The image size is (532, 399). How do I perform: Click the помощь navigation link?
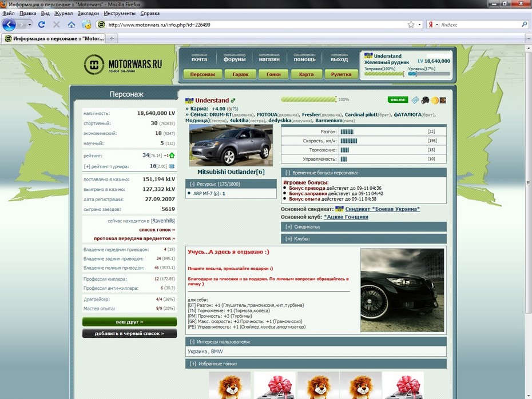click(304, 59)
